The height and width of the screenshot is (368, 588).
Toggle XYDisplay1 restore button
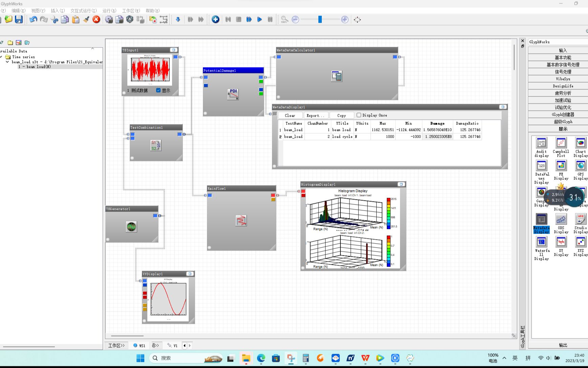190,274
